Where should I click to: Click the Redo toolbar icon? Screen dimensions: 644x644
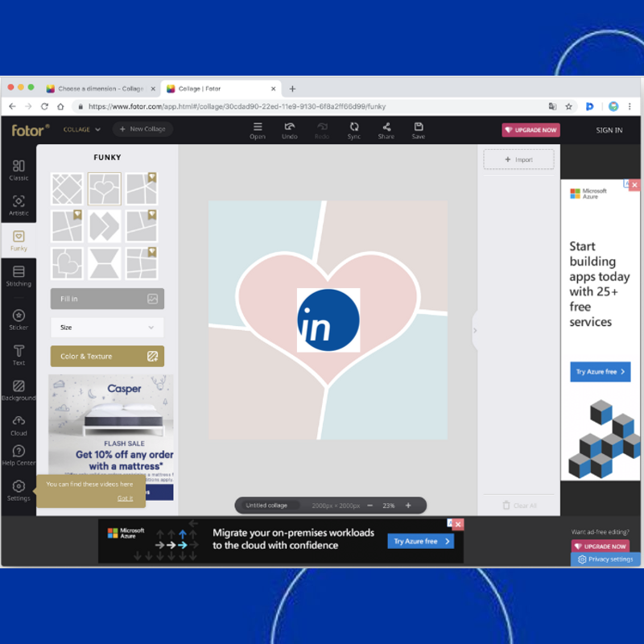[x=322, y=130]
